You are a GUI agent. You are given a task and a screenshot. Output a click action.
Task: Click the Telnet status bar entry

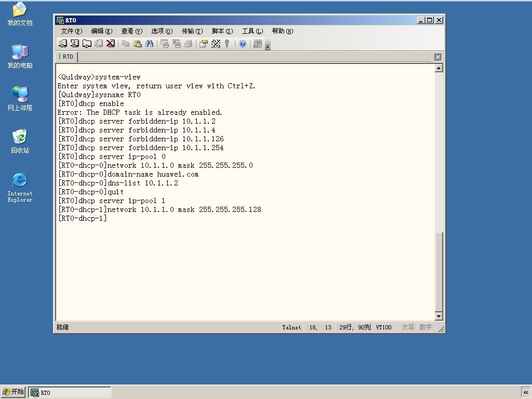pyautogui.click(x=291, y=327)
